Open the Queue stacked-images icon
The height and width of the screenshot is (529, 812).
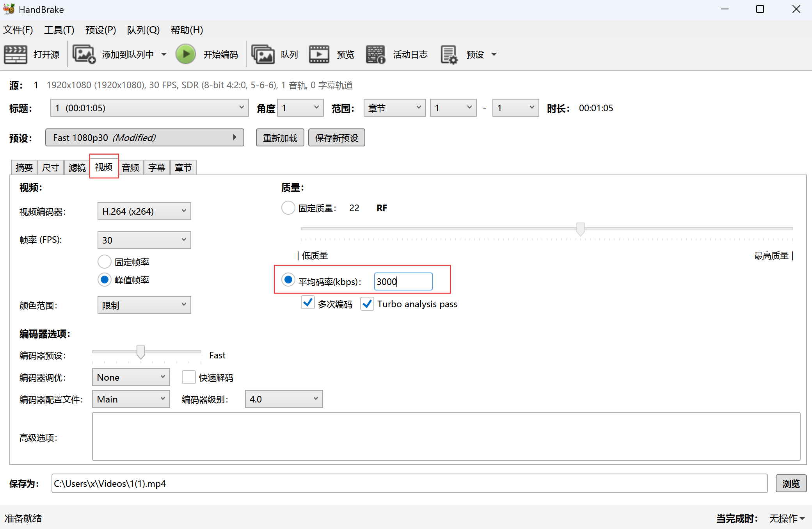263,54
